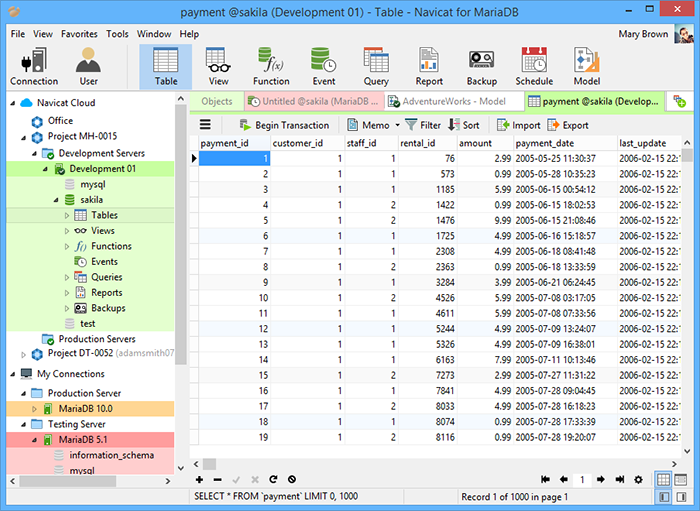The image size is (700, 511).
Task: Select the mysql database under Development 01
Action: point(93,184)
